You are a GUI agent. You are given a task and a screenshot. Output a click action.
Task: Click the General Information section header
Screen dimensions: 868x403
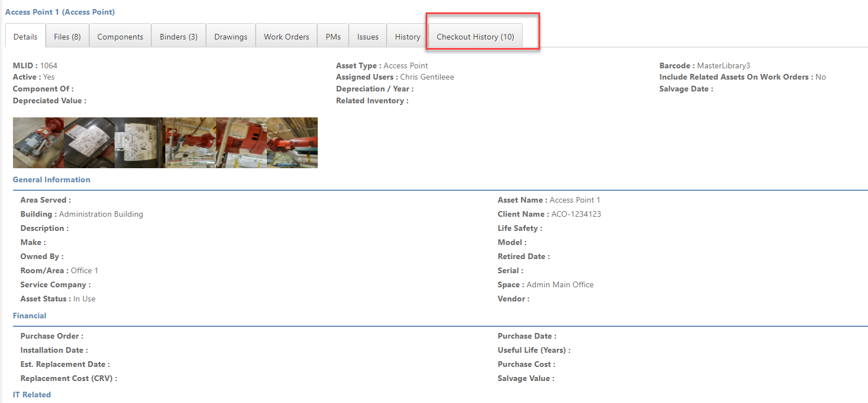click(x=51, y=179)
